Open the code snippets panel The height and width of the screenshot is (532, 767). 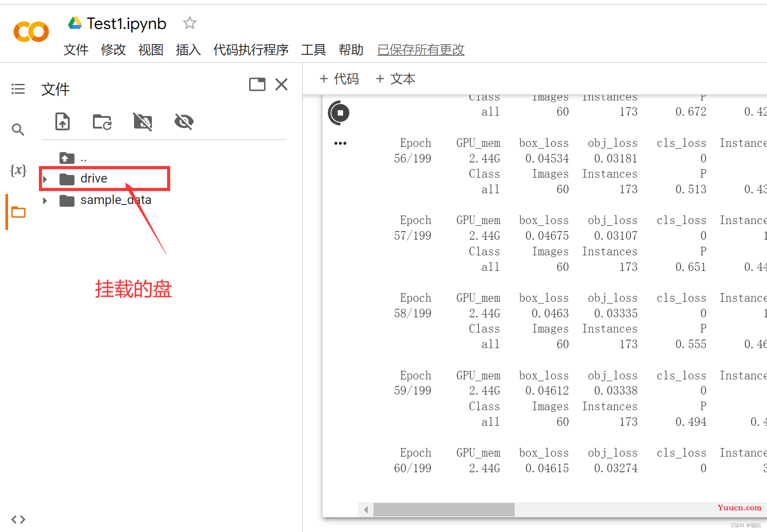pyautogui.click(x=18, y=520)
